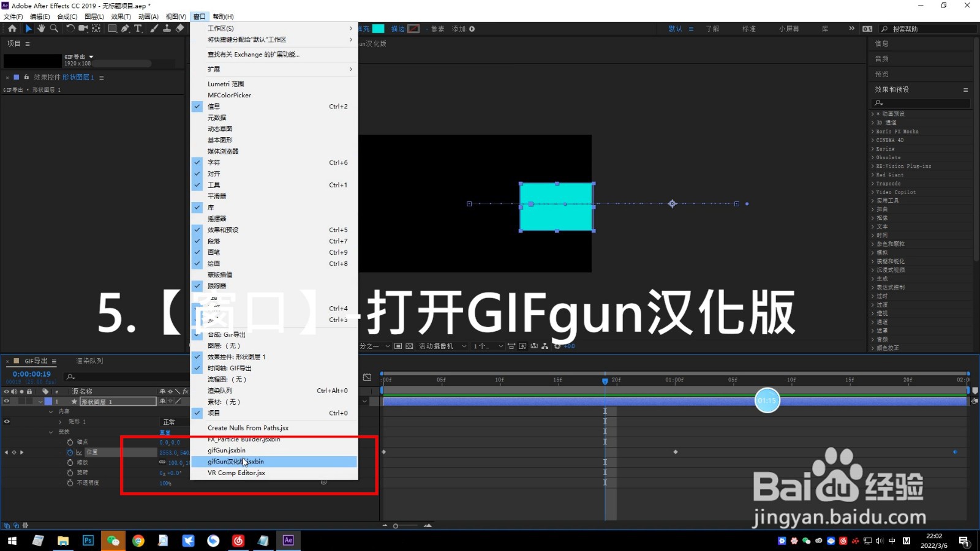Expand Keying effects category

pos(873,149)
